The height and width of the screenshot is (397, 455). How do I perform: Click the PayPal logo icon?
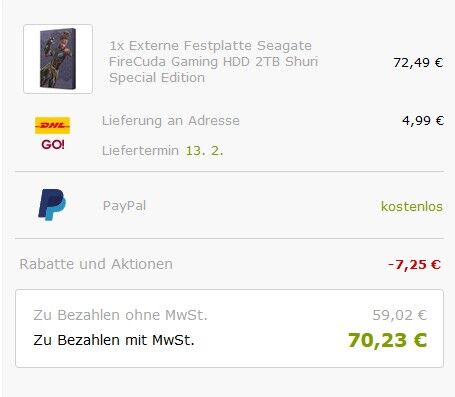52,205
